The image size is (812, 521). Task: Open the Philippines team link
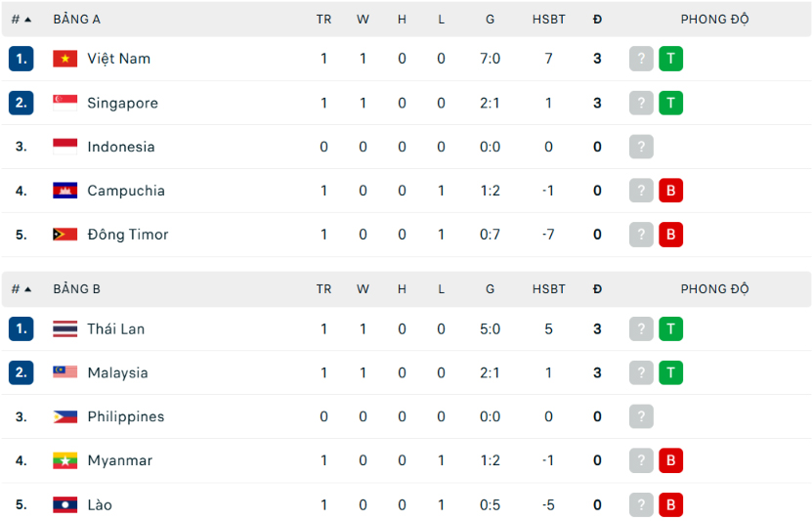point(126,417)
